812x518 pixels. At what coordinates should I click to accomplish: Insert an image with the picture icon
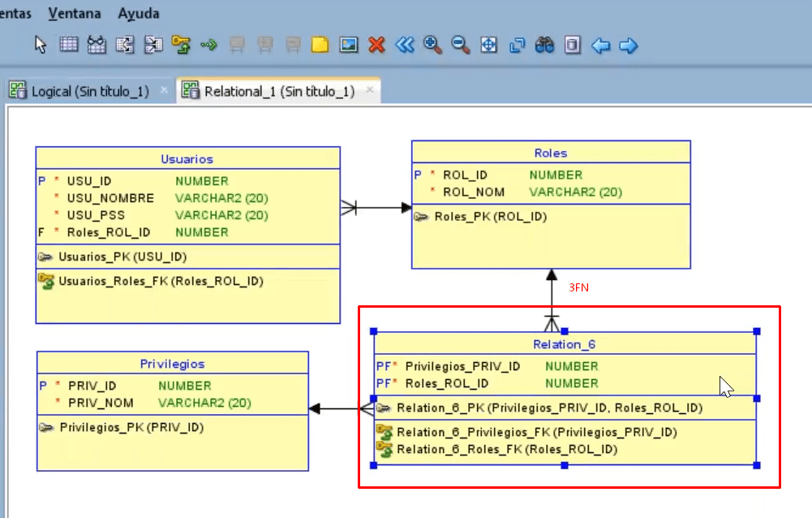click(x=349, y=45)
